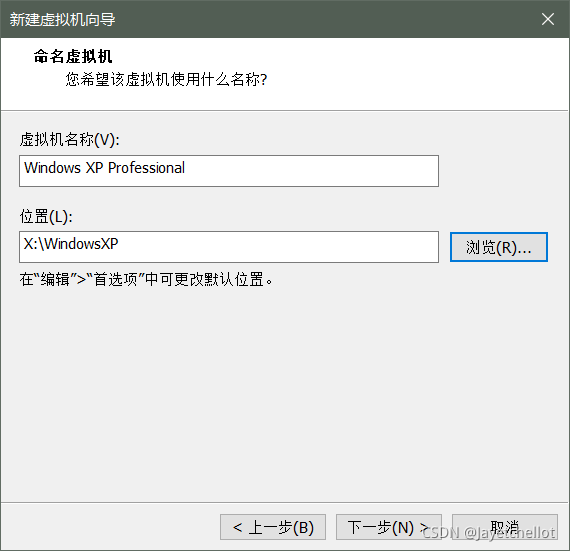The image size is (570, 551).
Task: Click the location path field X:\WindowsXP
Action: (x=229, y=247)
